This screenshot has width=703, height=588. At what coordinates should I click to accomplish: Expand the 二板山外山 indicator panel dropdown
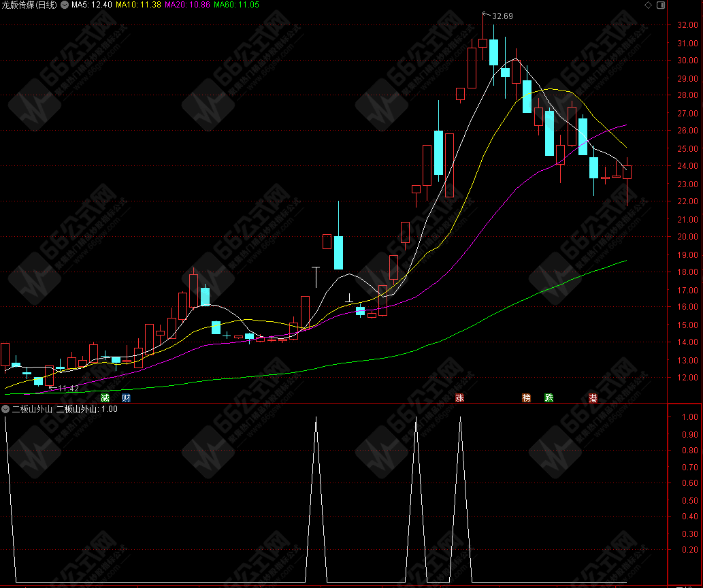[x=5, y=409]
